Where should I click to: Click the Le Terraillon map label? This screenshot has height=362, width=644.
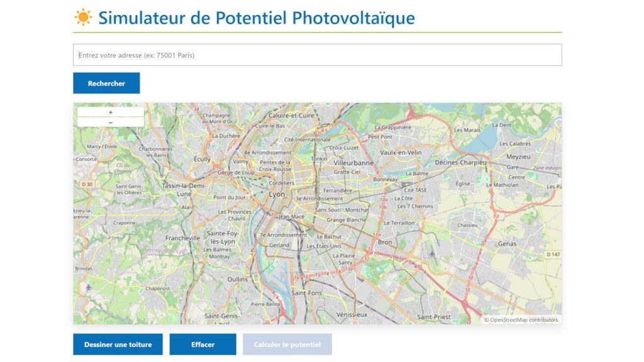click(399, 223)
